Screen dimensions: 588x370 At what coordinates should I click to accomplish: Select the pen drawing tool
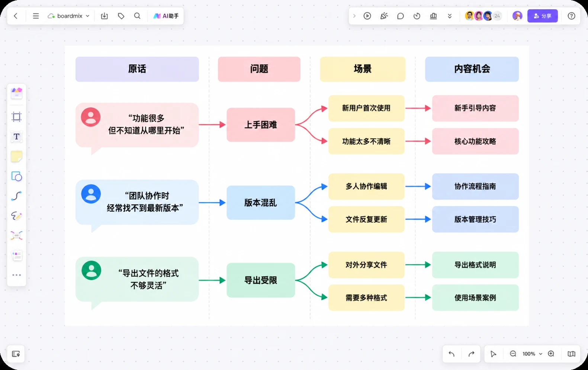(16, 216)
